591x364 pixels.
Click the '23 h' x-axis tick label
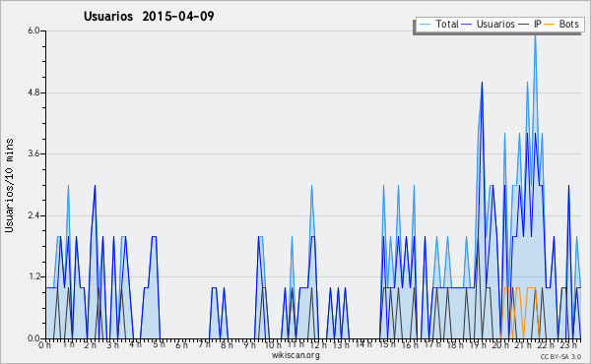(x=568, y=344)
